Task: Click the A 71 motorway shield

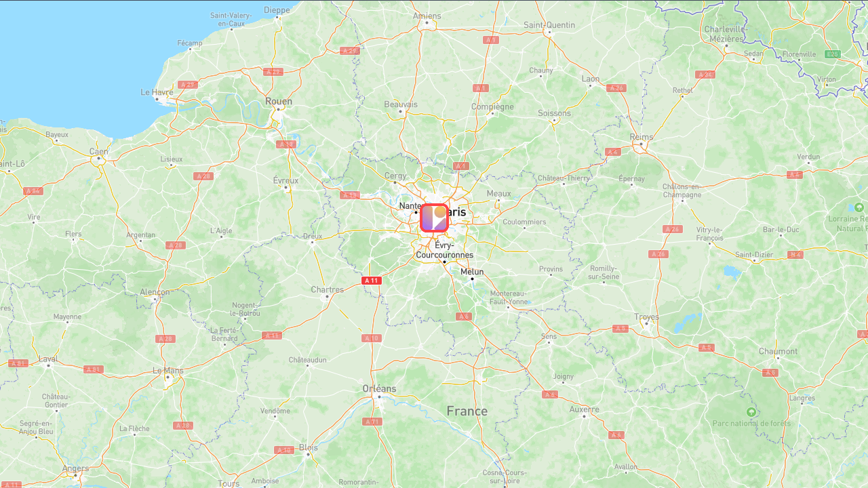Action: pos(372,422)
